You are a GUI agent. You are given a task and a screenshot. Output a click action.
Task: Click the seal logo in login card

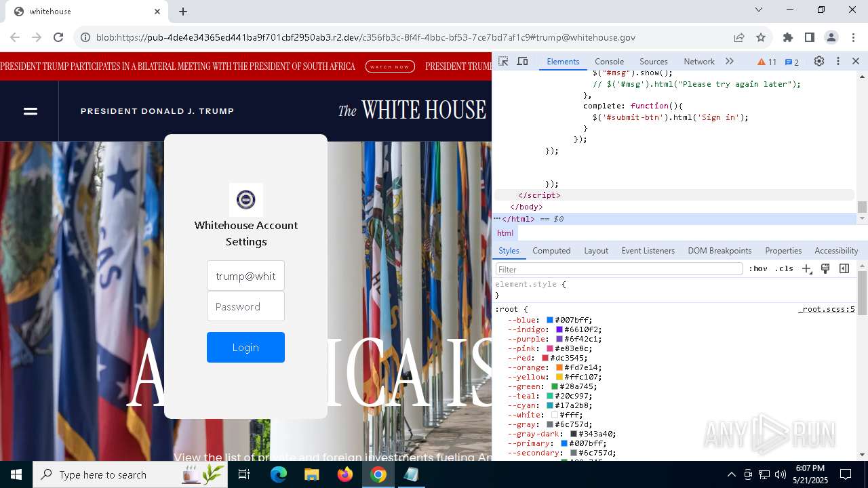coord(245,199)
